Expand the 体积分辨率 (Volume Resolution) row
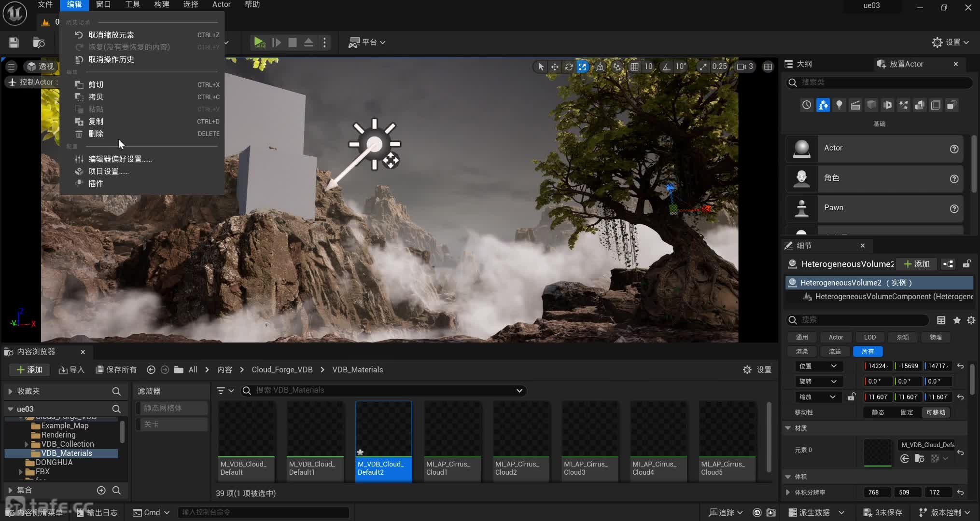 tap(788, 493)
